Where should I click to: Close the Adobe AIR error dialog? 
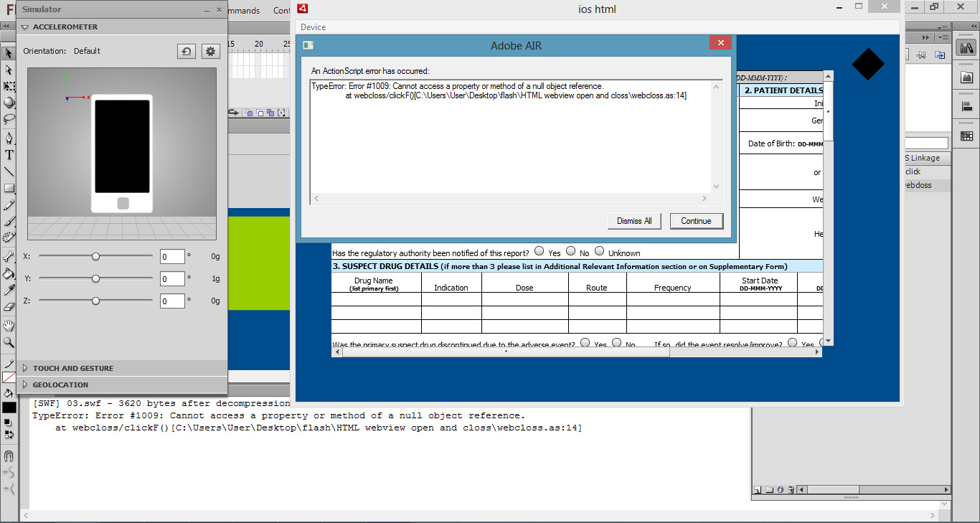[x=720, y=43]
